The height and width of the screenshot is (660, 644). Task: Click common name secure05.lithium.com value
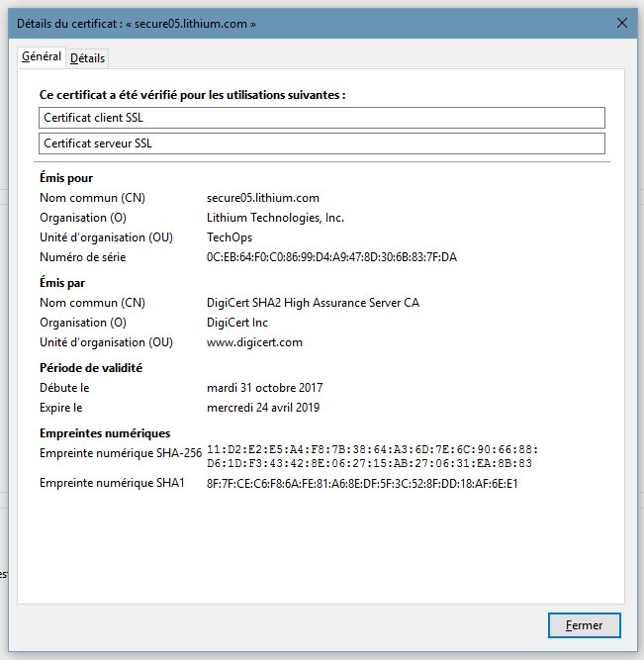coord(263,198)
